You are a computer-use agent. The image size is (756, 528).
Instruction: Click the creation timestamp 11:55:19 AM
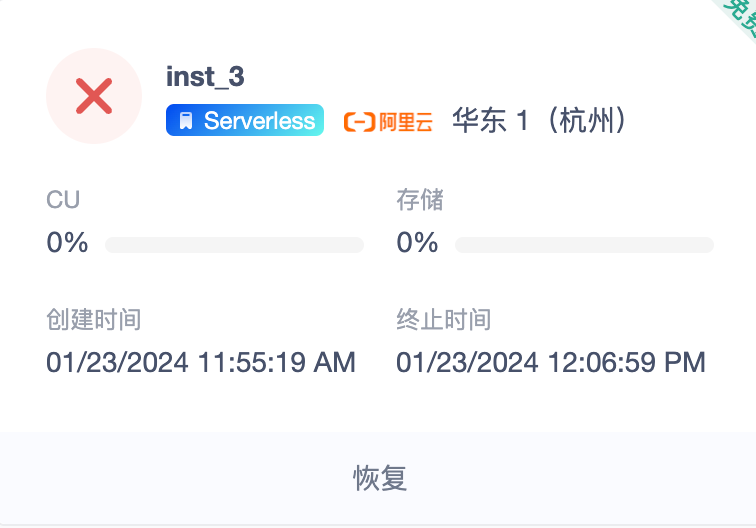pos(201,362)
